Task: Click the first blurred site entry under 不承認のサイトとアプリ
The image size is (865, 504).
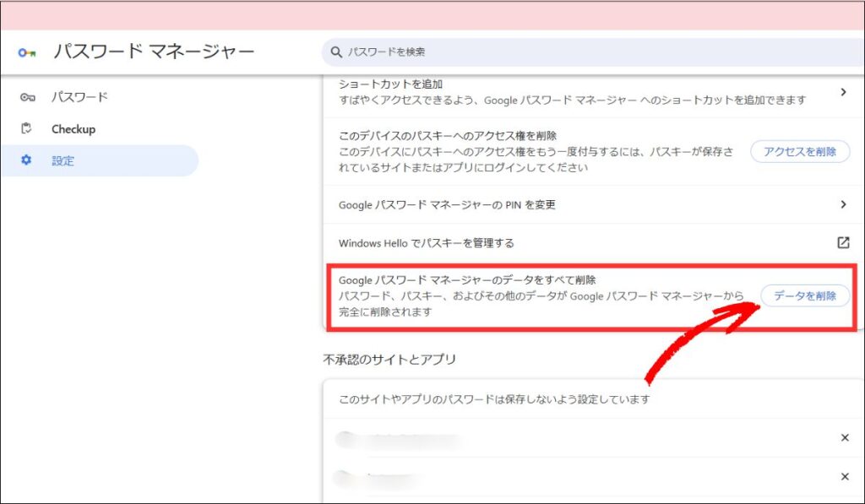Action: click(x=397, y=439)
